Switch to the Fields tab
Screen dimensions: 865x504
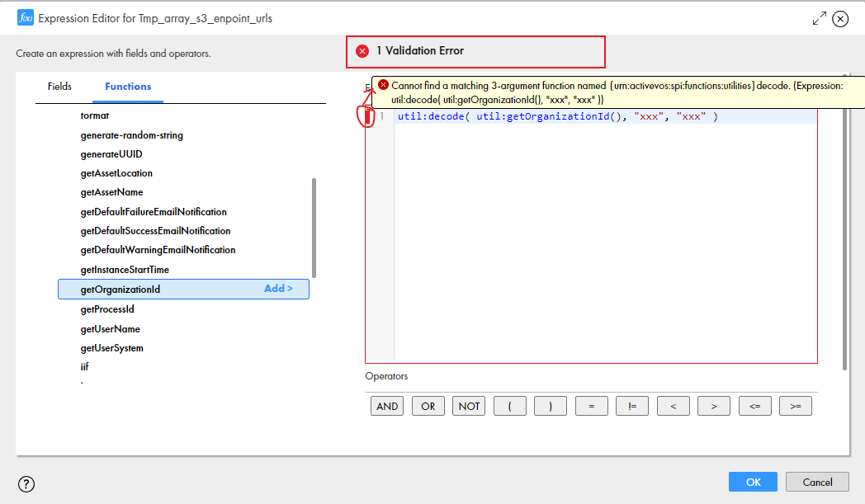59,87
